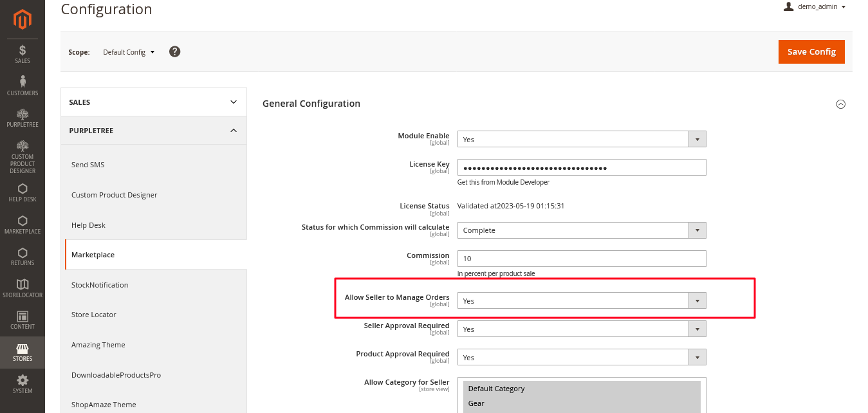Open the demo_admin account dropdown
Image resolution: width=868 pixels, height=413 pixels.
[x=821, y=6]
